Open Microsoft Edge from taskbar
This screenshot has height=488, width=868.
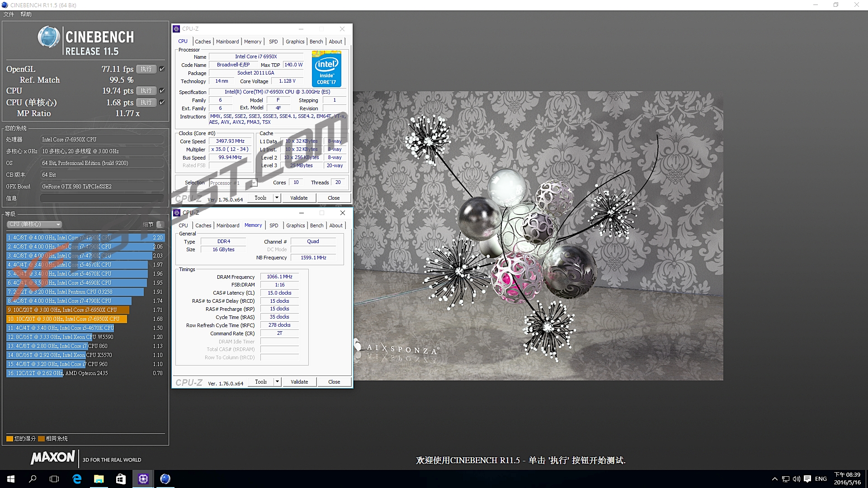coord(77,479)
